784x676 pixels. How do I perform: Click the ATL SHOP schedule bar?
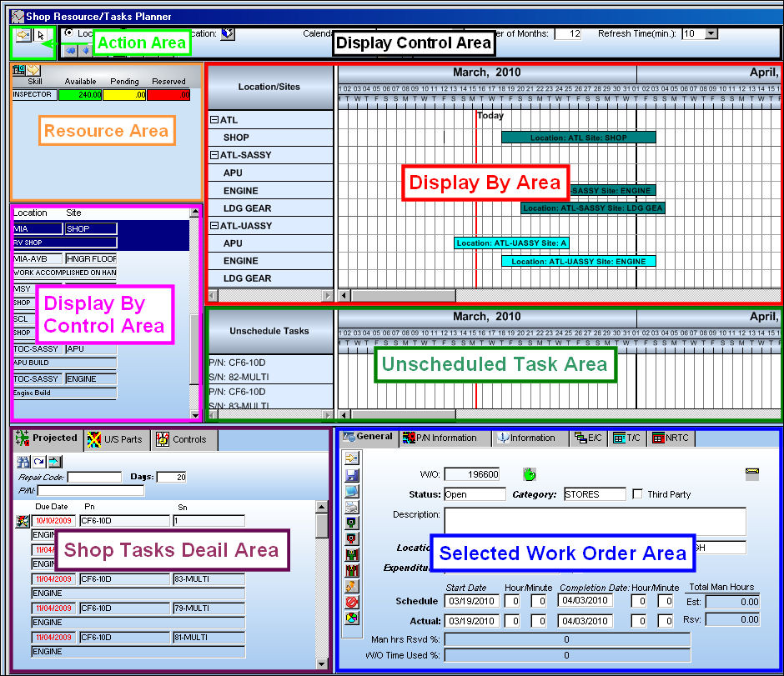coord(579,138)
